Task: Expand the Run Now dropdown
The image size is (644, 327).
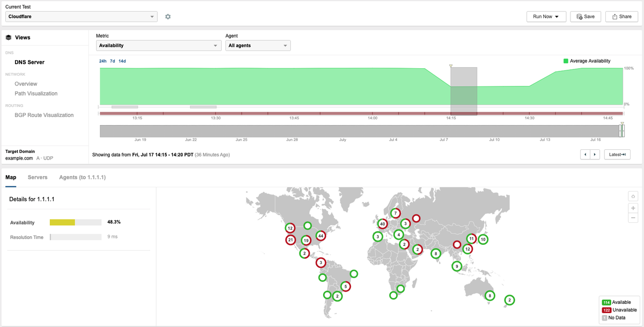Action: tap(546, 17)
